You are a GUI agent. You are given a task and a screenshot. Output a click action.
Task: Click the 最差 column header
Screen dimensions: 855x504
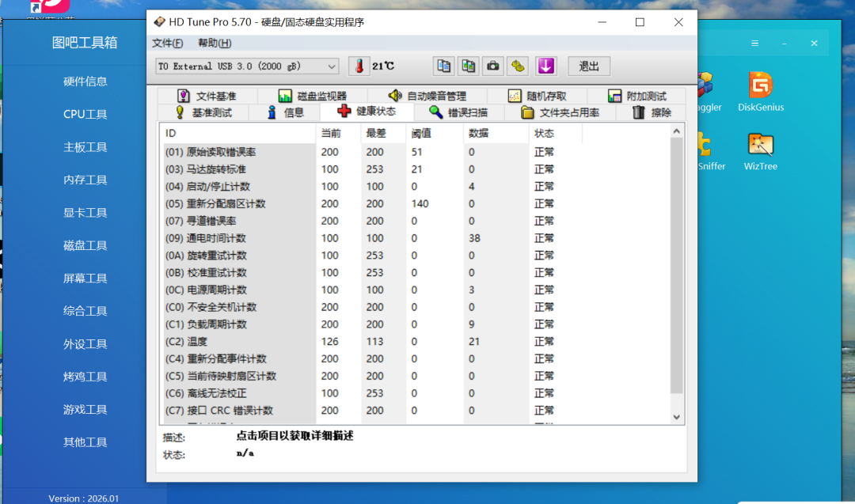(383, 134)
